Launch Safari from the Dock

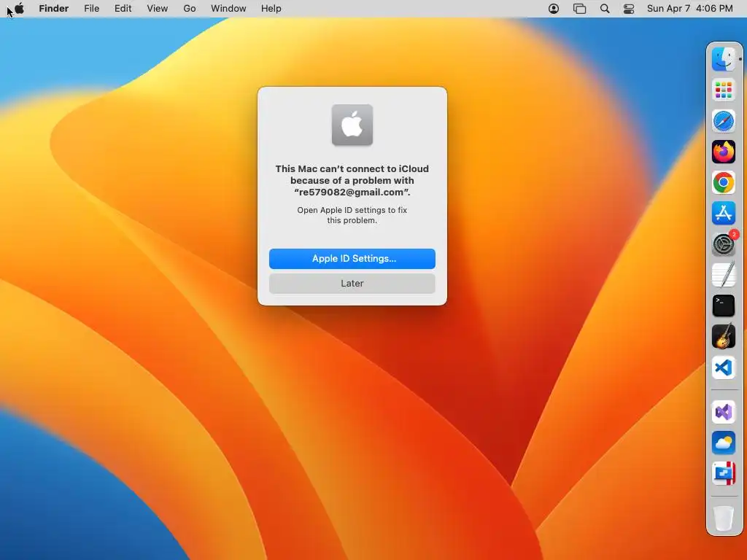pyautogui.click(x=724, y=121)
